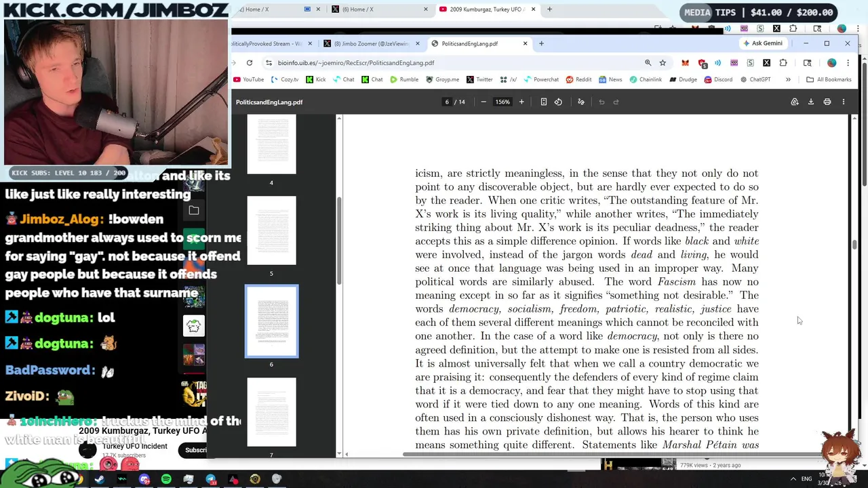Click the address bar zoom magnifier icon
Viewport: 868px width, 488px height.
(648, 62)
